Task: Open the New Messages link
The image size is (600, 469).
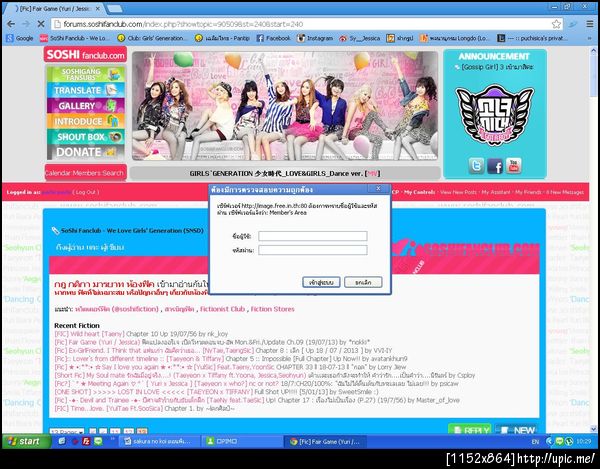Action: point(565,192)
